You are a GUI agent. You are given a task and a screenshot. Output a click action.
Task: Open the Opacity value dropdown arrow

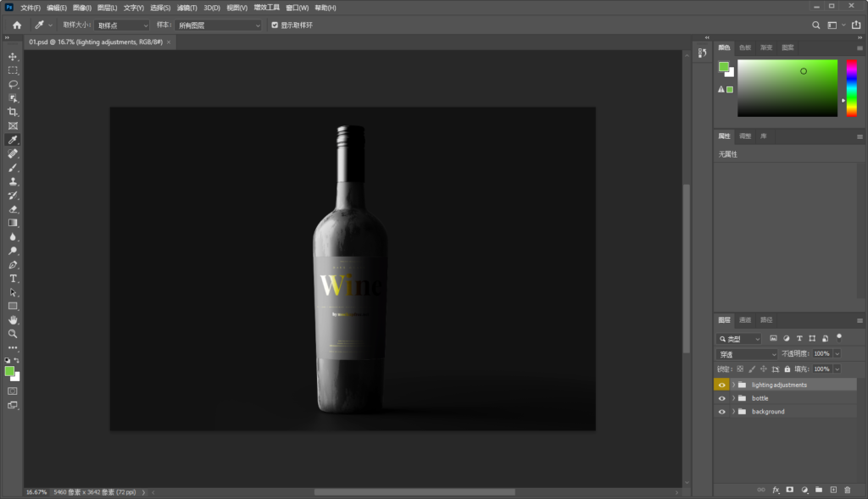pos(837,354)
